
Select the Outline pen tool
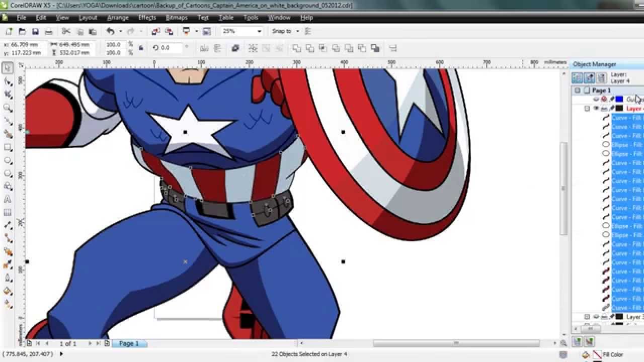8,278
